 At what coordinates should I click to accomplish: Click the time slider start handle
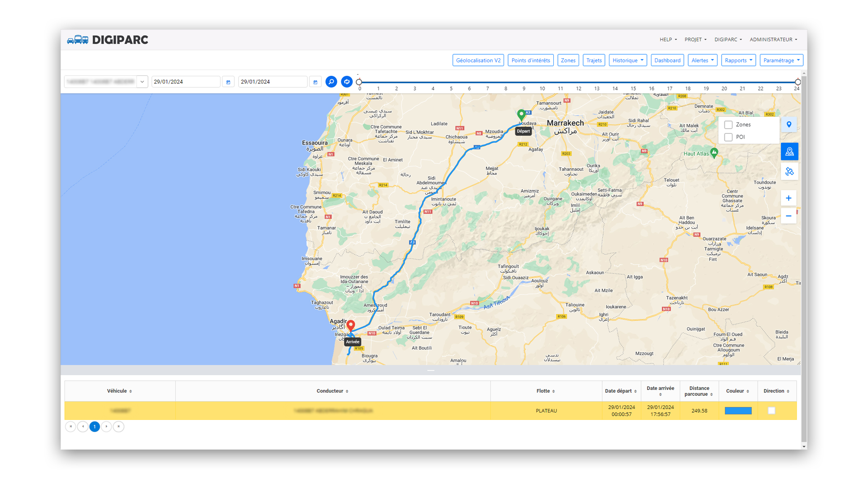coord(359,82)
